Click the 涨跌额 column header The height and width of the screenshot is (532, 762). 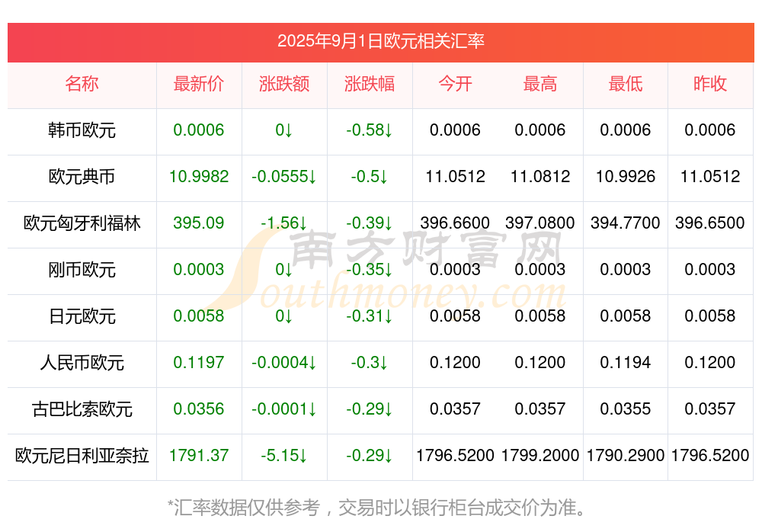tap(283, 84)
